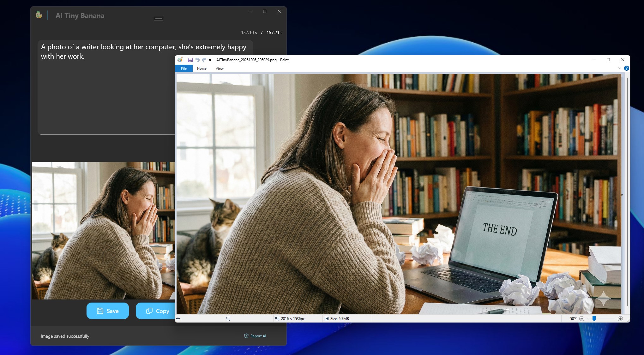Click the Paint palette app icon
Screen dimensions: 644x355
(180, 60)
